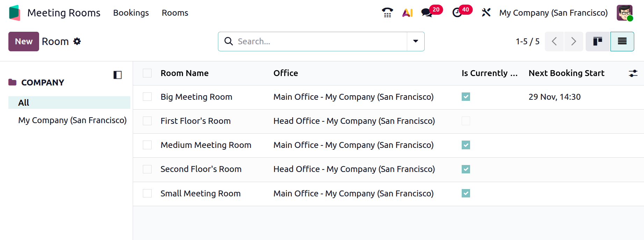644x240 pixels.
Task: Open the Rooms menu
Action: 175,13
